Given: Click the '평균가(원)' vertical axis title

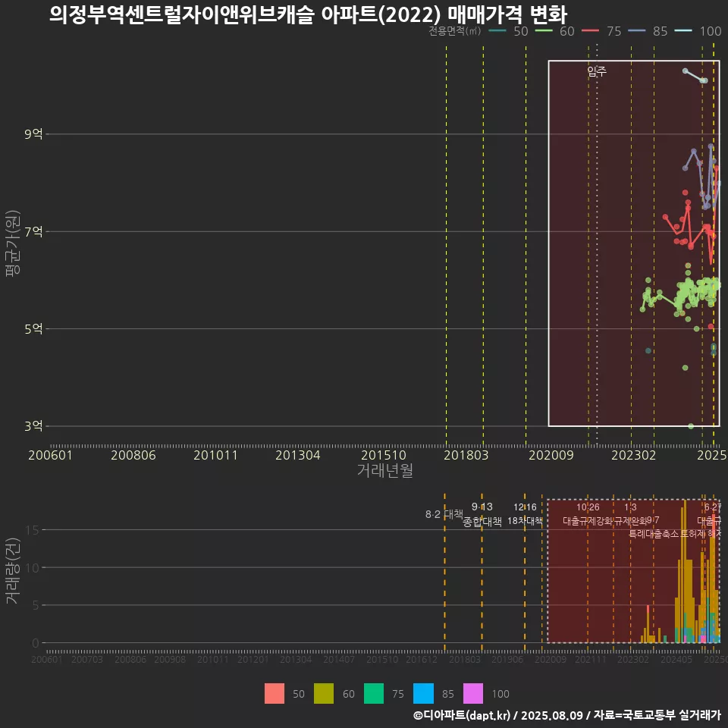Looking at the screenshot, I should [13, 243].
